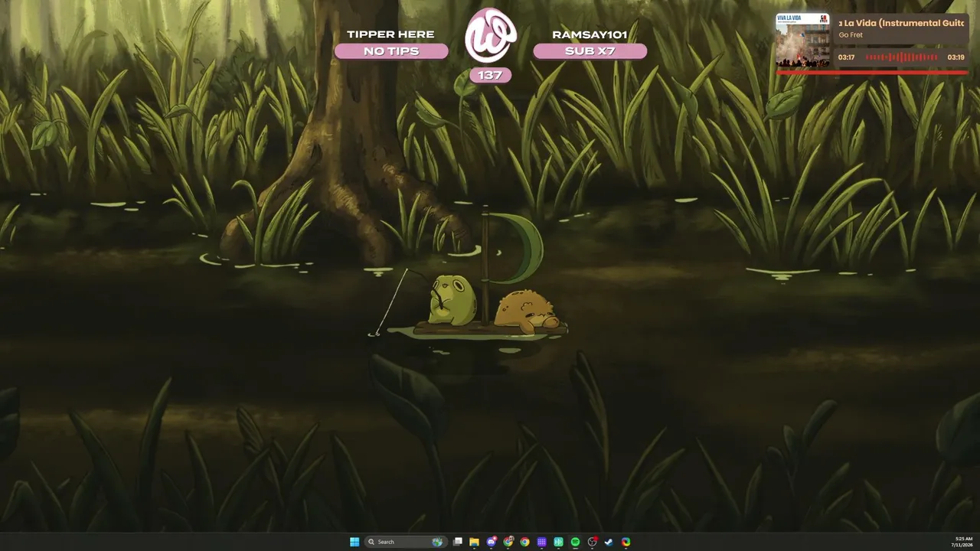Viewport: 980px width, 551px height.
Task: Open the clock and date in the system tray
Action: tap(962, 542)
